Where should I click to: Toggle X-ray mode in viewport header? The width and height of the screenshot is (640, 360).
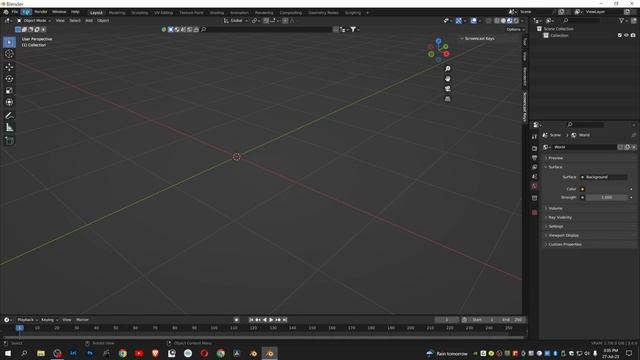click(x=488, y=20)
